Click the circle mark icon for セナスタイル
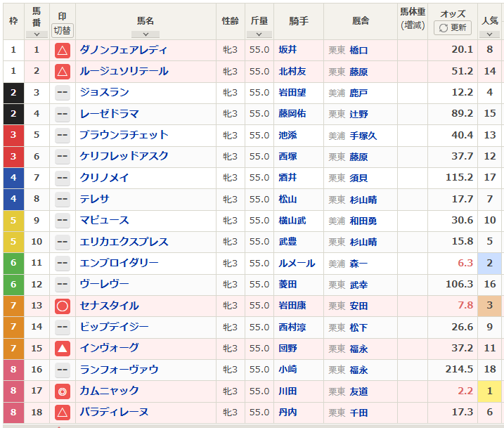The image size is (504, 428). [62, 306]
